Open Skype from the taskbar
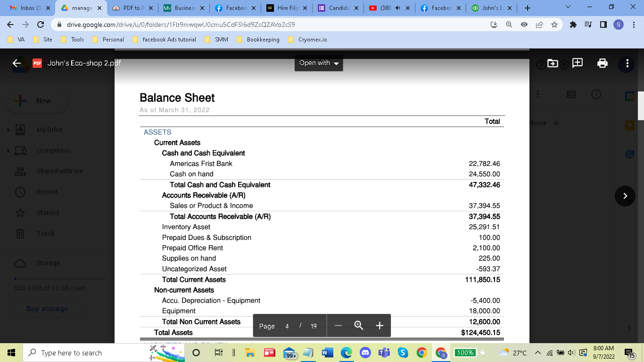This screenshot has height=362, width=644. point(403,353)
